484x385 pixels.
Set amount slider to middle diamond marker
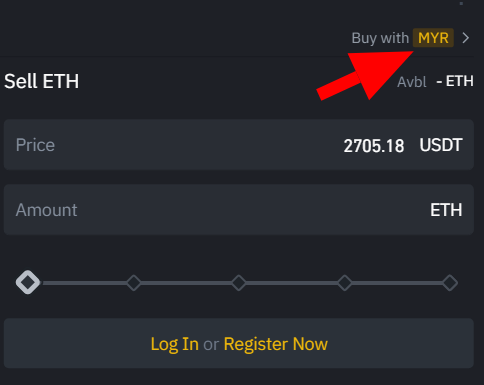[x=239, y=283]
